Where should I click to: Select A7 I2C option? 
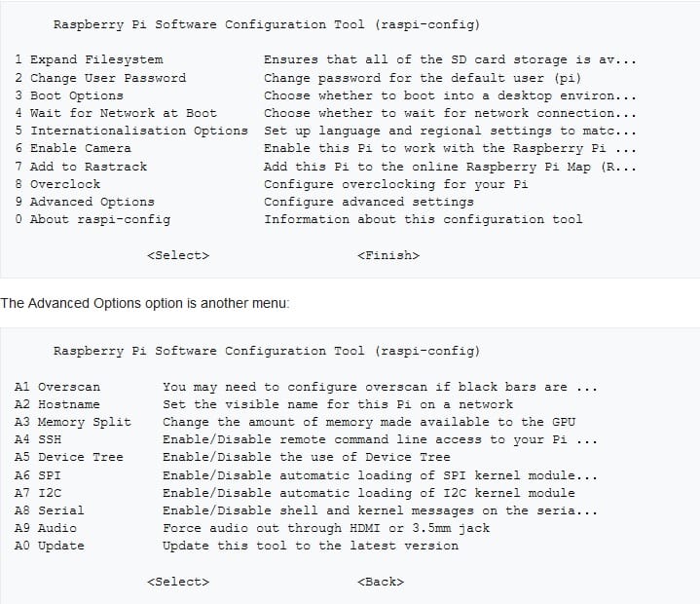[x=38, y=493]
